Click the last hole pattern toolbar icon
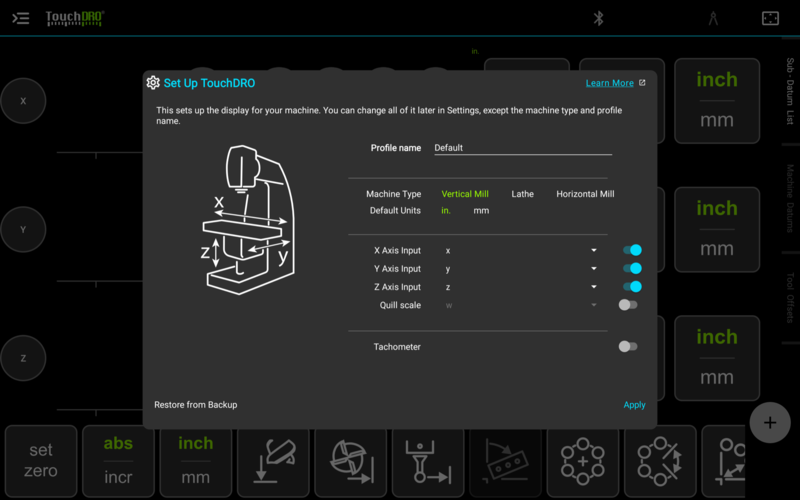 click(x=724, y=461)
